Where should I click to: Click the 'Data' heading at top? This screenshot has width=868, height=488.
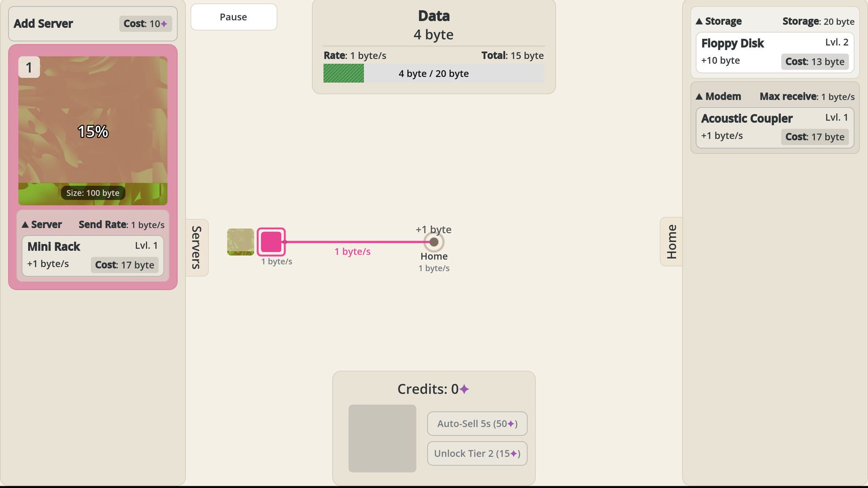click(434, 16)
